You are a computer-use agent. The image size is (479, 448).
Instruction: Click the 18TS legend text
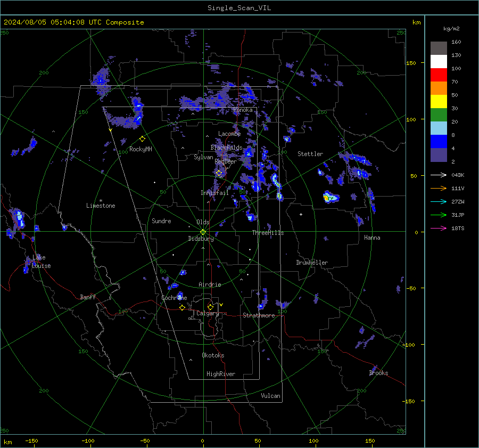[x=458, y=229]
